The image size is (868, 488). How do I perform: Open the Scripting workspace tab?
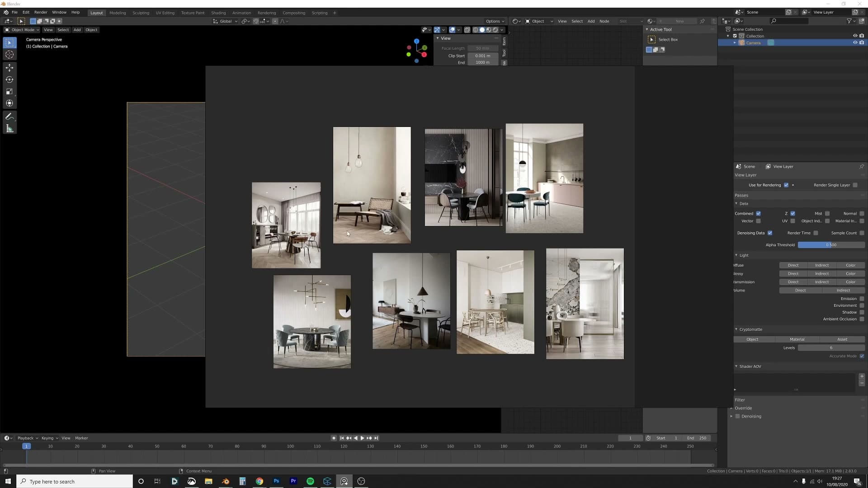click(x=320, y=13)
